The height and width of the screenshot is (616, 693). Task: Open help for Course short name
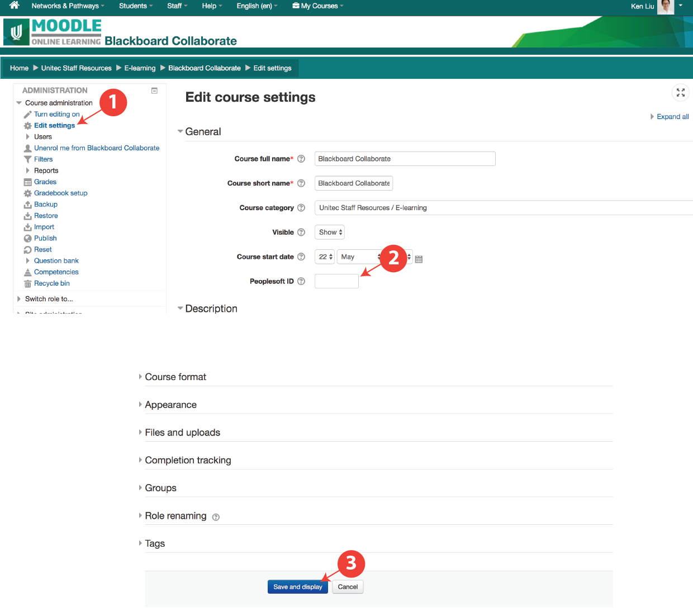(301, 183)
